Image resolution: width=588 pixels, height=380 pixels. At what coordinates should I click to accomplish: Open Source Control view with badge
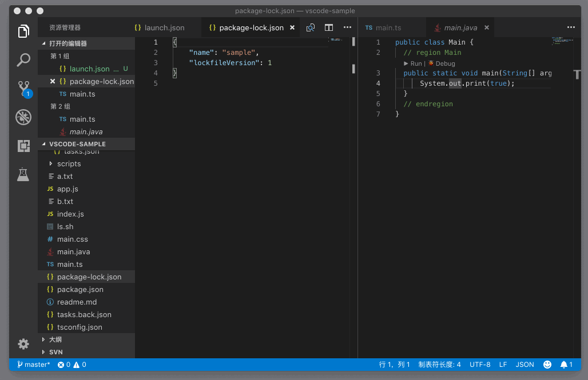[23, 88]
